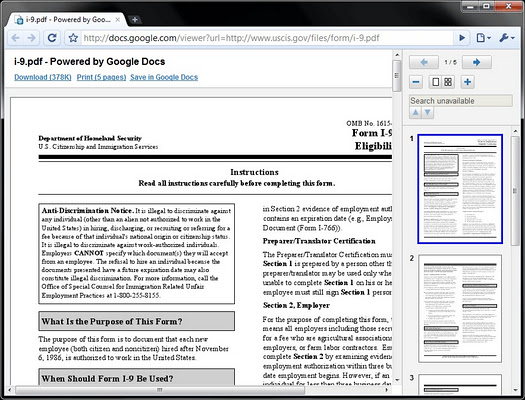Screen dimensions: 525x400
Task: Click the 1 / 5 page indicator
Action: tap(450, 62)
